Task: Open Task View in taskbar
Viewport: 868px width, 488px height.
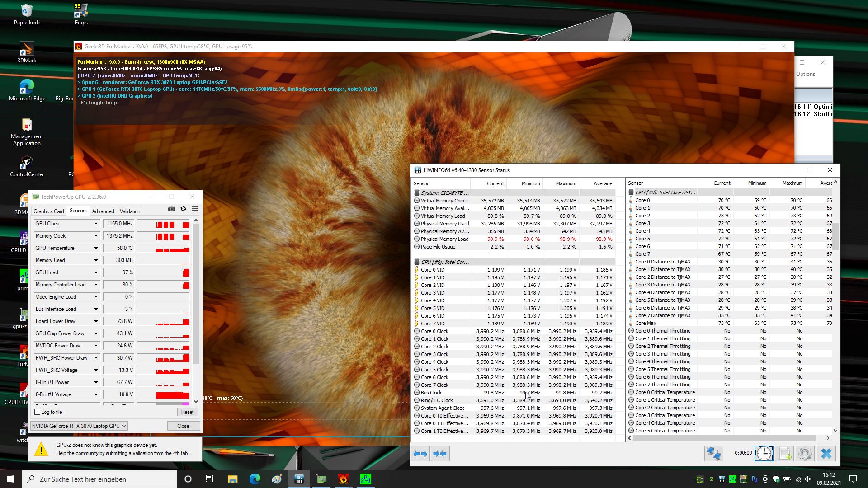Action: 210,479
